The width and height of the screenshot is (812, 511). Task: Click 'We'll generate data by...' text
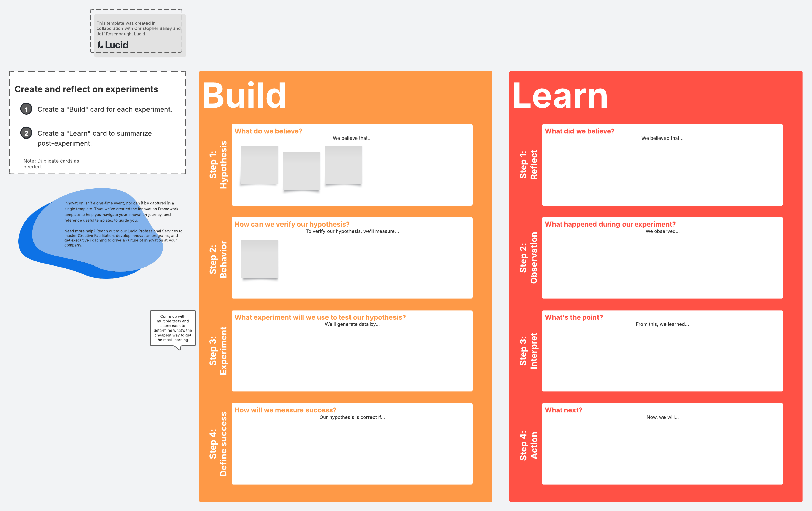click(x=352, y=324)
